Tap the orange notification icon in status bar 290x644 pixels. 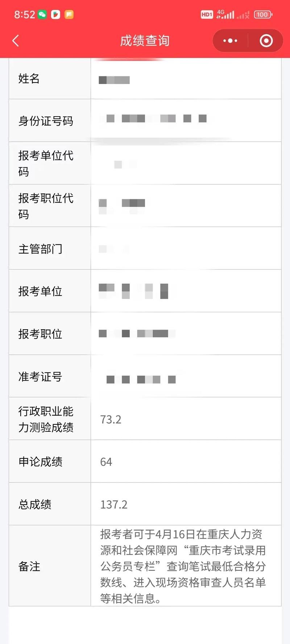pyautogui.click(x=69, y=15)
